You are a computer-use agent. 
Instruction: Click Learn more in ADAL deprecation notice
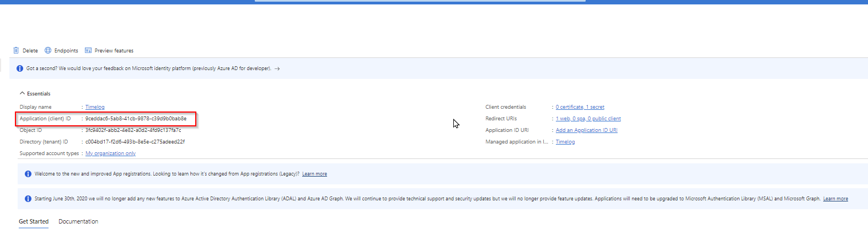coord(835,199)
